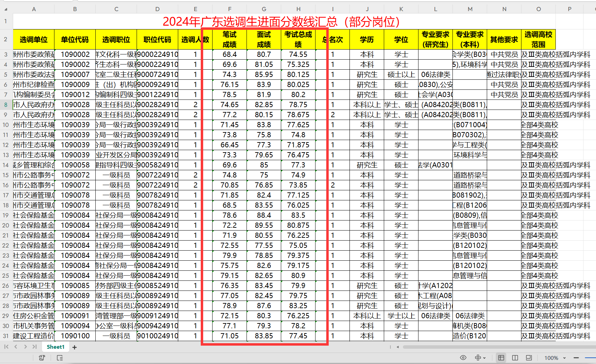Viewport: 596px width, 364px height.
Task: Select cell with total score 83.25
Action: (298, 306)
